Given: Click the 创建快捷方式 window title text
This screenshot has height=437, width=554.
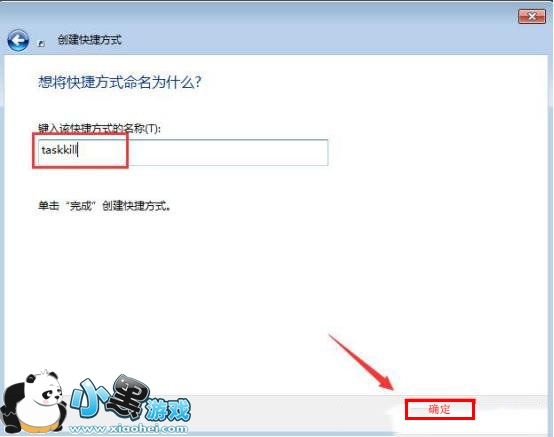Looking at the screenshot, I should (x=90, y=40).
